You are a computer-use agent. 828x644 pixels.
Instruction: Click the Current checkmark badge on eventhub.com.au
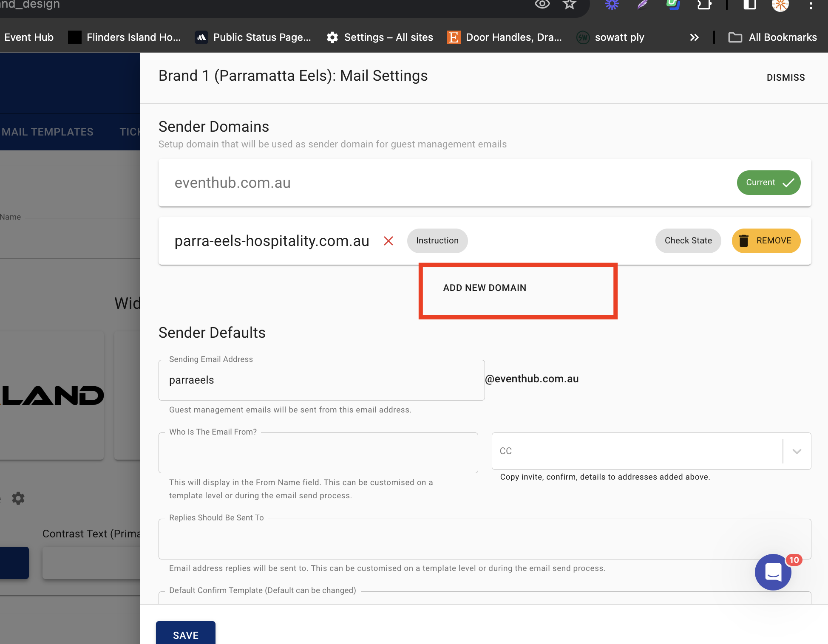click(768, 183)
